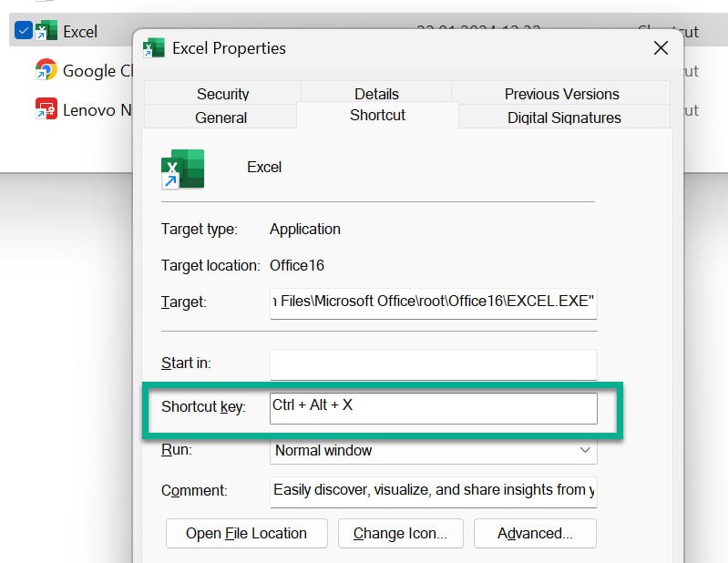The height and width of the screenshot is (563, 728).
Task: Select the Excel file name in list
Action: [x=80, y=32]
